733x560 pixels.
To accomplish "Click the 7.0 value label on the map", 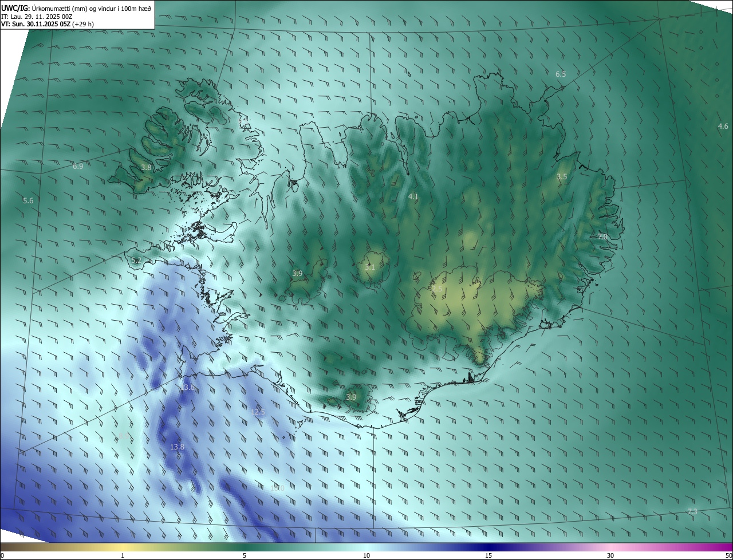I will [x=602, y=236].
